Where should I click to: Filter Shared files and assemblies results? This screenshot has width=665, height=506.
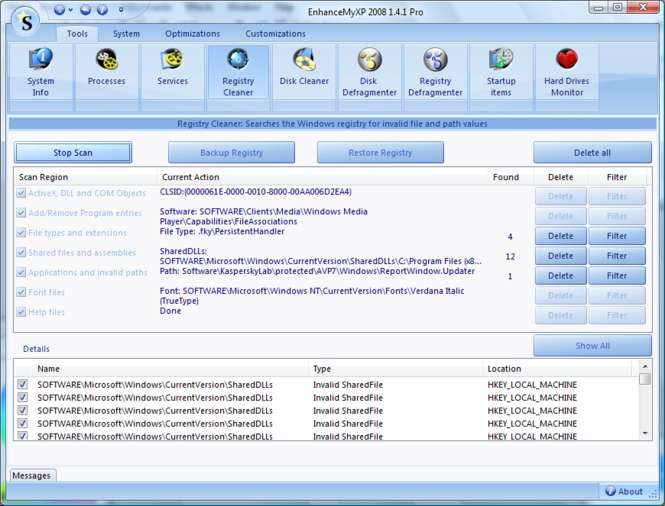pyautogui.click(x=617, y=256)
